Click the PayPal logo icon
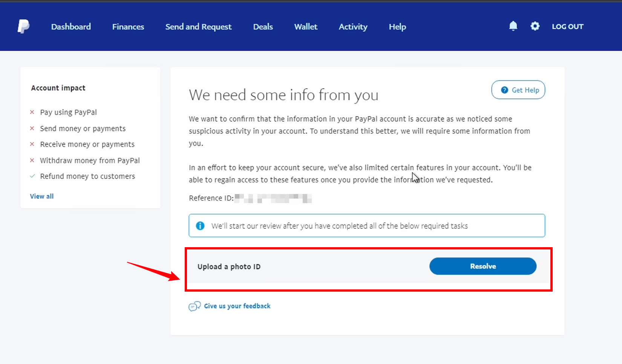This screenshot has width=622, height=364. click(23, 26)
